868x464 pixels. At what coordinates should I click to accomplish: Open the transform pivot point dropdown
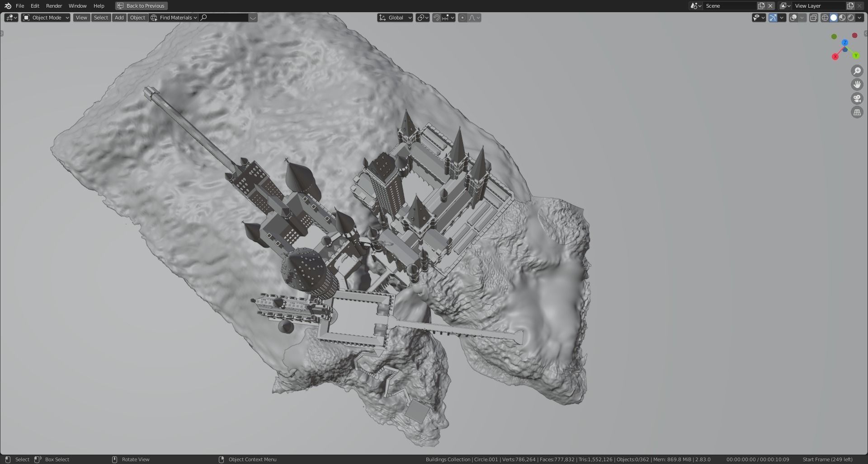coord(422,18)
